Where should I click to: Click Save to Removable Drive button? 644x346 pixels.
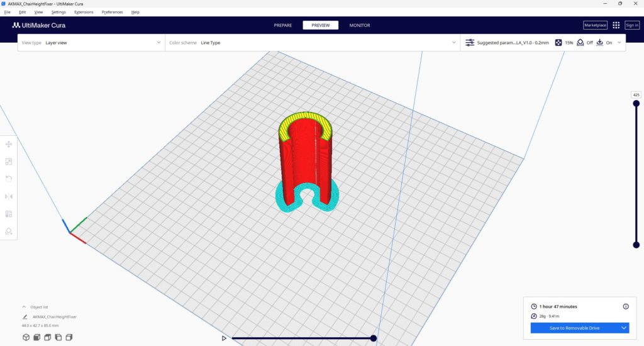574,328
